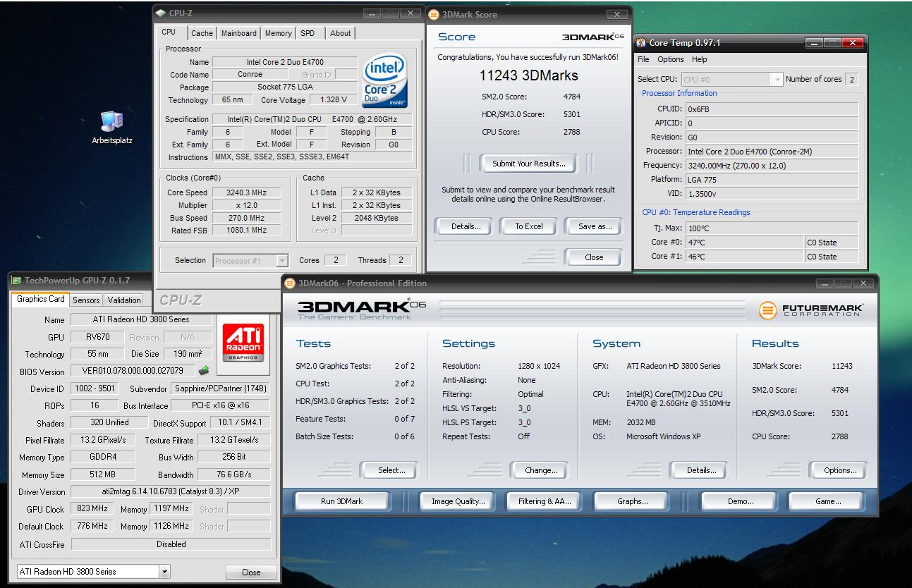Open the File menu in Core Temp

pyautogui.click(x=644, y=59)
